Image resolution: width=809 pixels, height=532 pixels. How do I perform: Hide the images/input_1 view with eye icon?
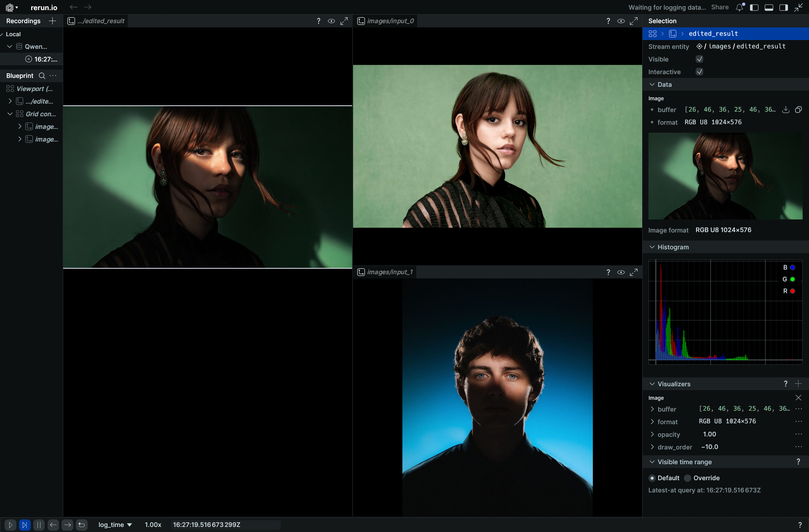[x=621, y=272]
